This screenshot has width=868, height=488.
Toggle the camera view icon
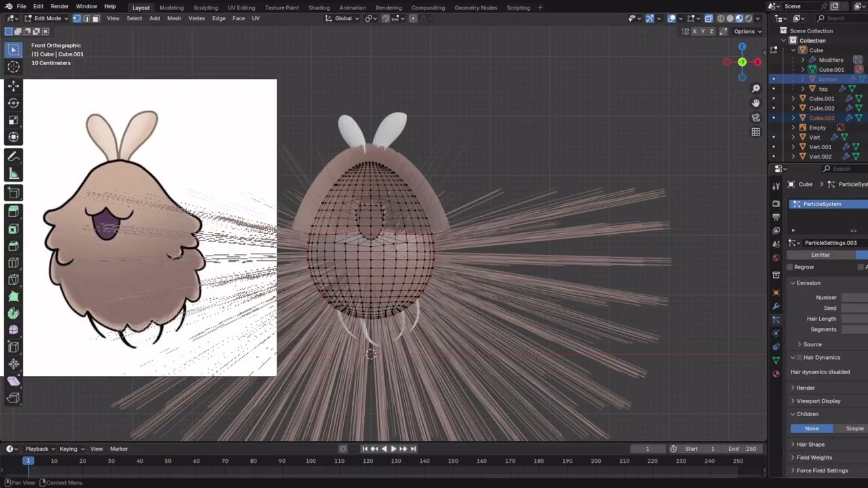coord(755,118)
